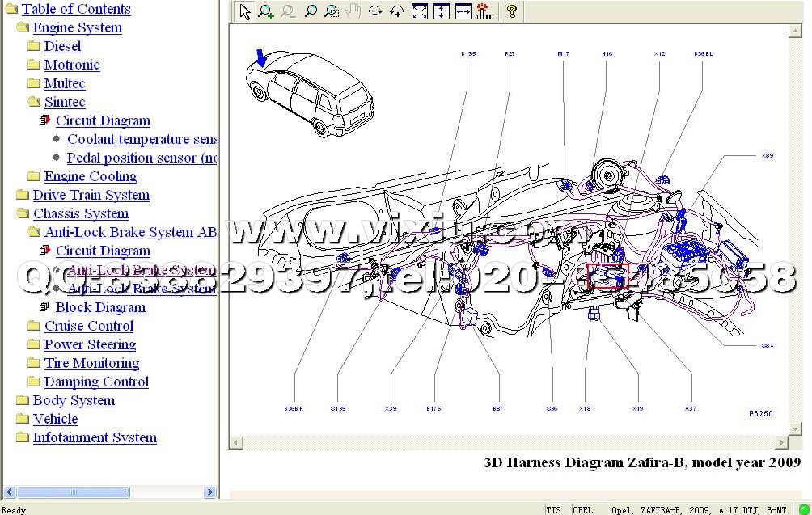
Task: Open help with the question mark icon
Action: [x=511, y=11]
